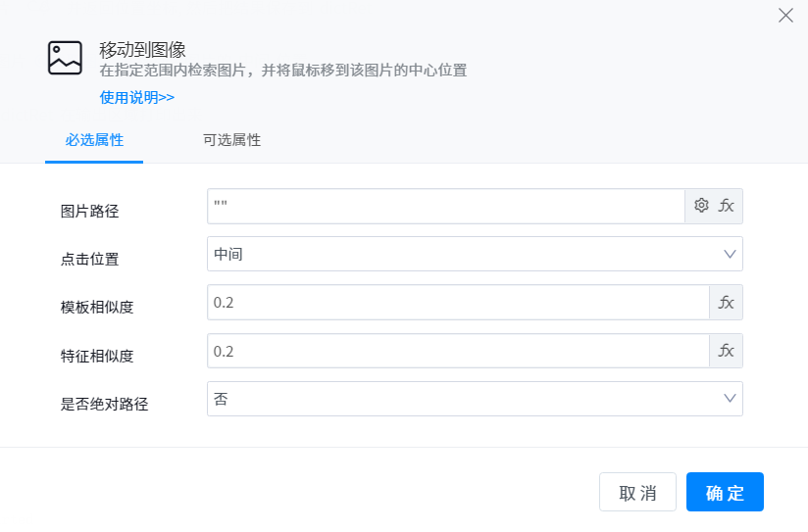808x532 pixels.
Task: Click the fx icon for 特征相似度
Action: tap(727, 351)
